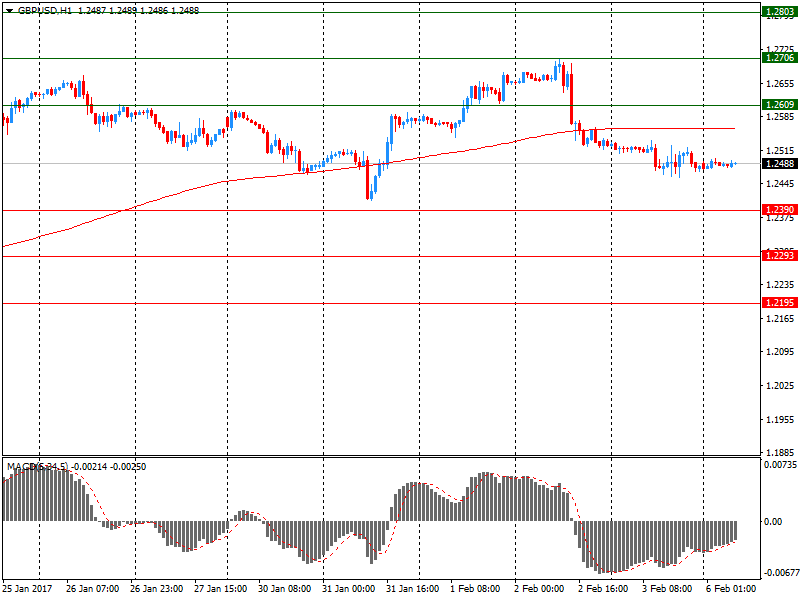Screen dimensions: 800x600
Task: Click the MACD scale value -0.00677
Action: pos(780,572)
